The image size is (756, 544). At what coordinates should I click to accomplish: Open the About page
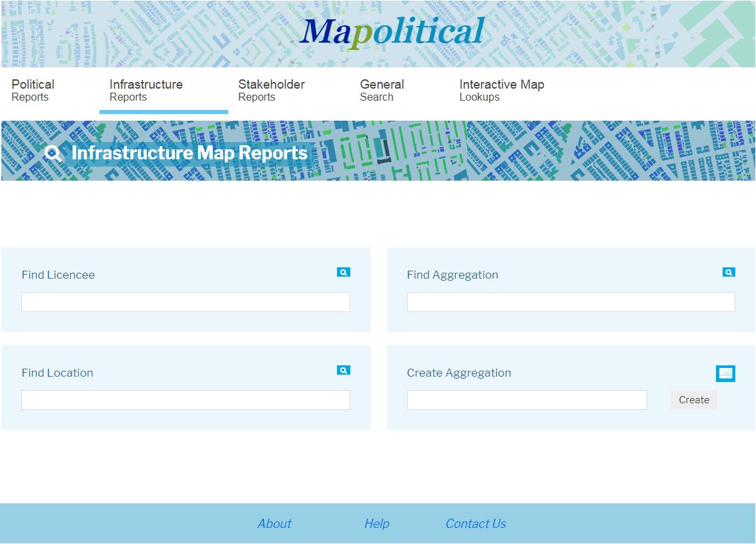click(274, 524)
